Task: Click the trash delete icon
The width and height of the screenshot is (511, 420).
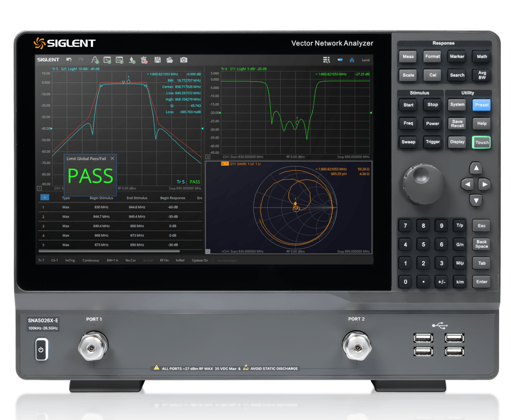Action: [144, 60]
